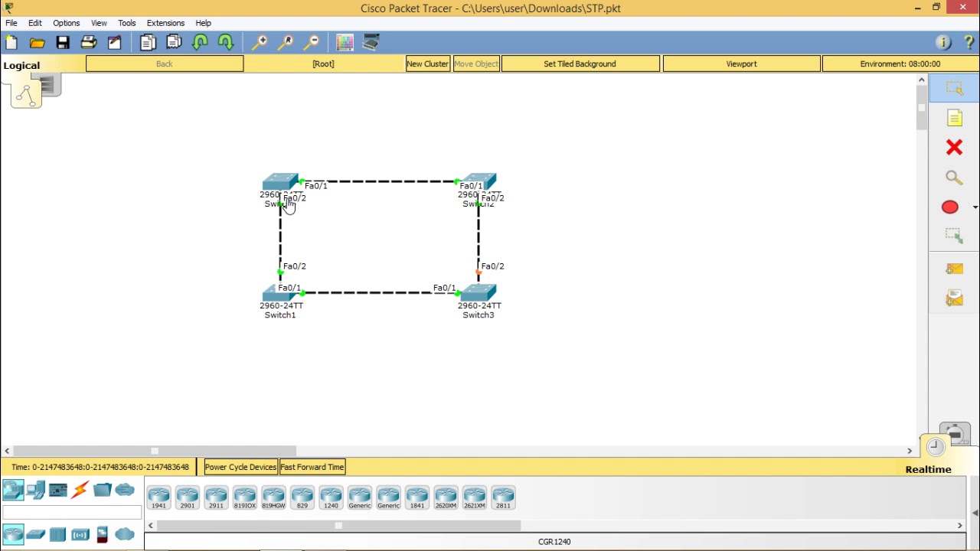Open the View menu
The width and height of the screenshot is (980, 551).
pos(99,23)
